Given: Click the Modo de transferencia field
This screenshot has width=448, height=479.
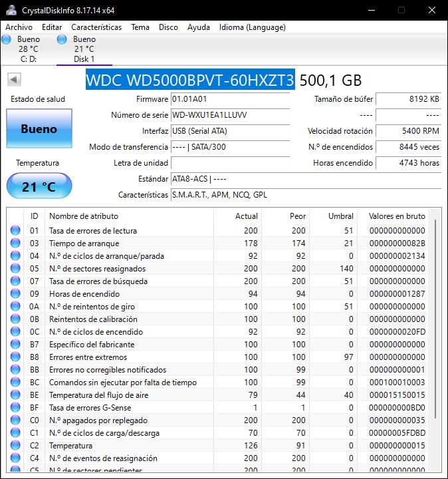Looking at the screenshot, I should 230,147.
